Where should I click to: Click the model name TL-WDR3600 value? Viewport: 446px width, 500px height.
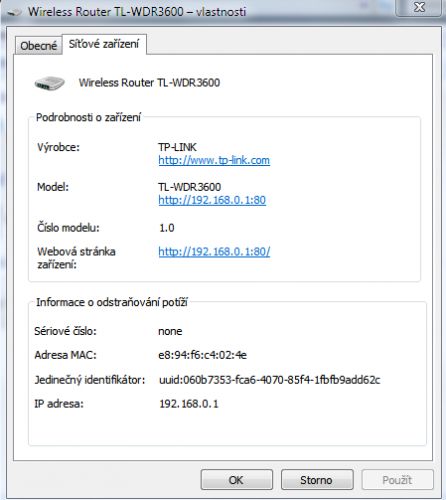[x=189, y=187]
